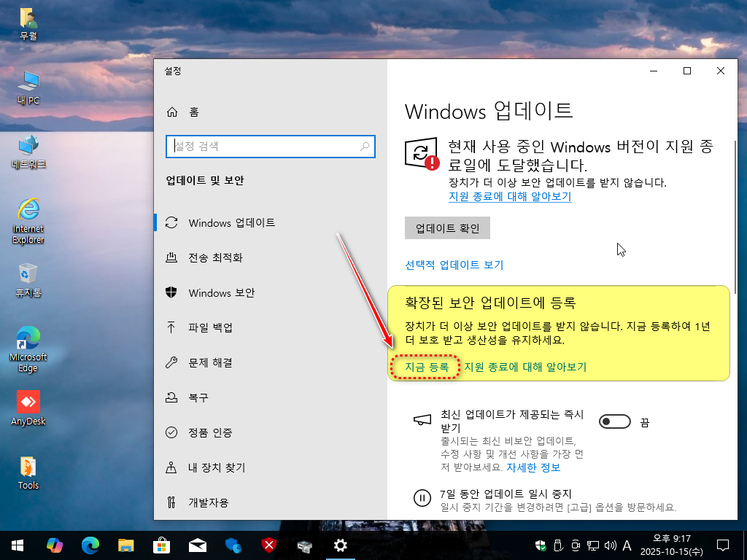Screen dimensions: 747x560
Task: Select Windows 업데이트 in the sidebar
Action: coord(270,223)
